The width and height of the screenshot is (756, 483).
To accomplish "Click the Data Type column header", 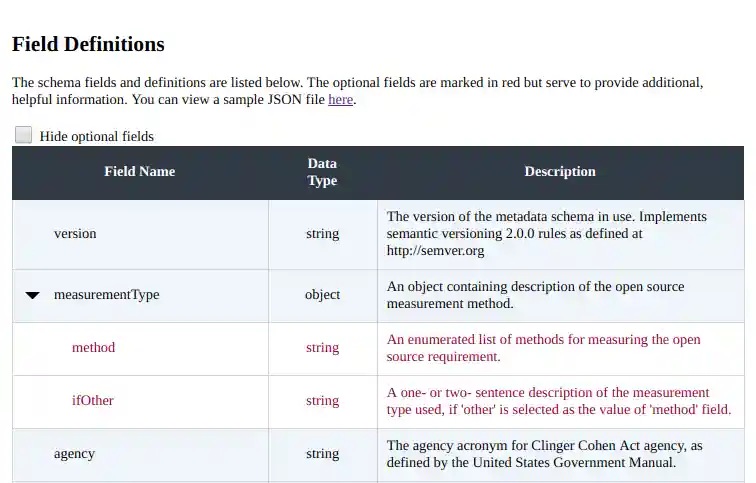I will pyautogui.click(x=322, y=172).
